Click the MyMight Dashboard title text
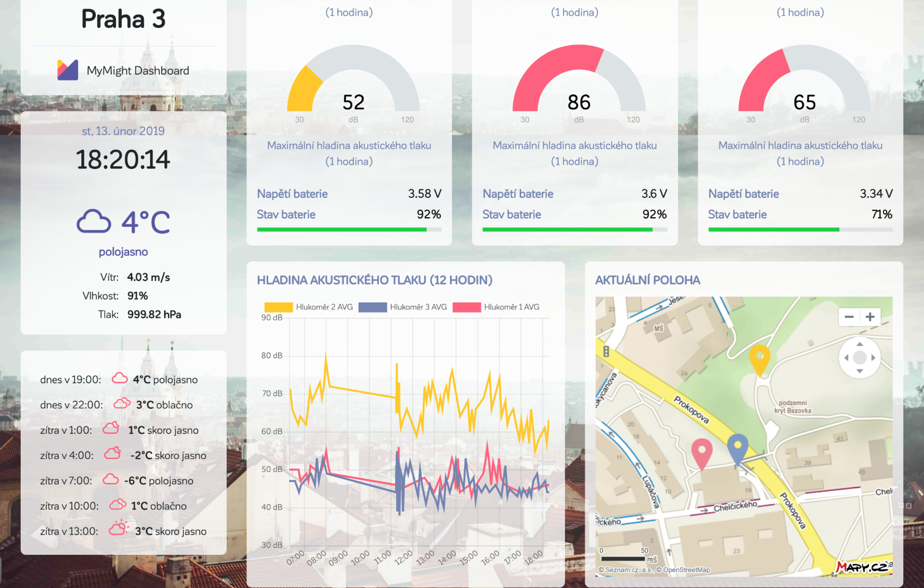 pos(138,71)
